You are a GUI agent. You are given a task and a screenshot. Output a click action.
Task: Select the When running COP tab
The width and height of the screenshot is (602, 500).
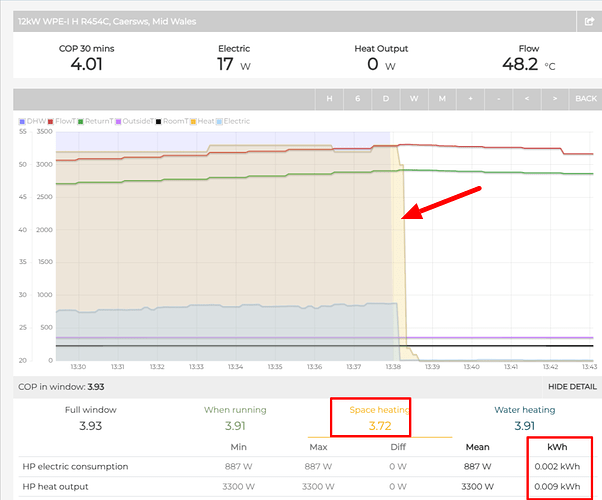click(235, 418)
